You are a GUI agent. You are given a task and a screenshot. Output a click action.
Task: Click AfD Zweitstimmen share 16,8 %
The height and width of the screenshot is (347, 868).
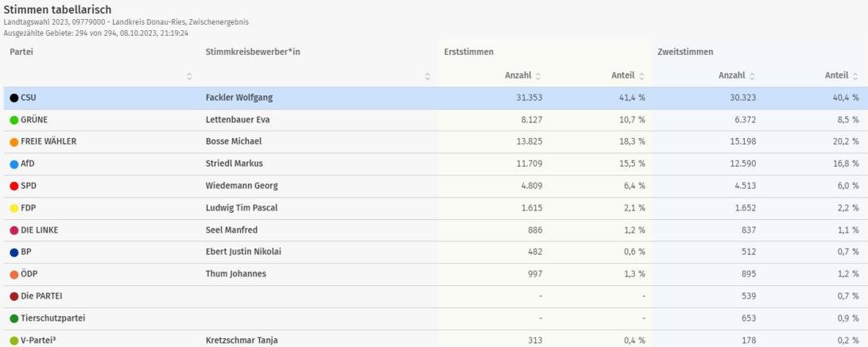point(845,164)
